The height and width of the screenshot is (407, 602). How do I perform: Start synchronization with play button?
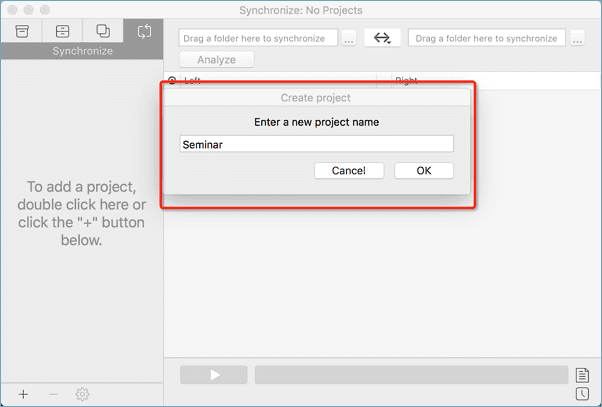(214, 375)
